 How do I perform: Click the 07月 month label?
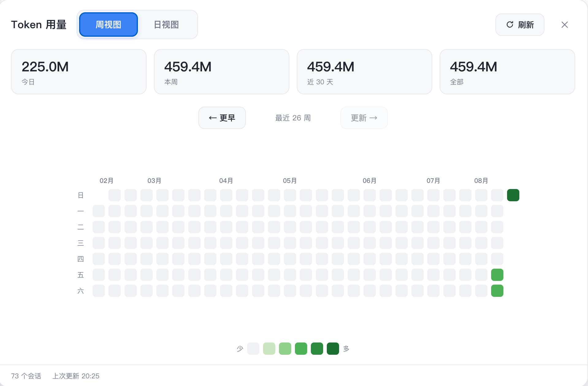coord(433,181)
